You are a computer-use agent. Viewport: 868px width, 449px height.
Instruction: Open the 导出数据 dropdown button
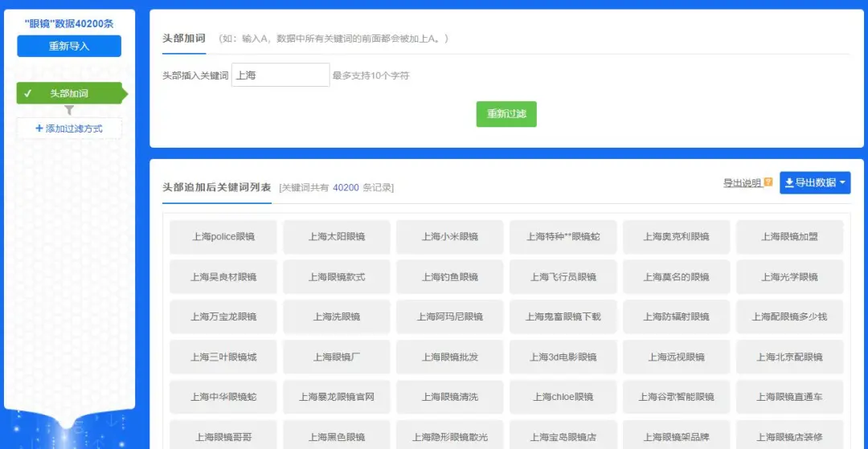click(815, 182)
